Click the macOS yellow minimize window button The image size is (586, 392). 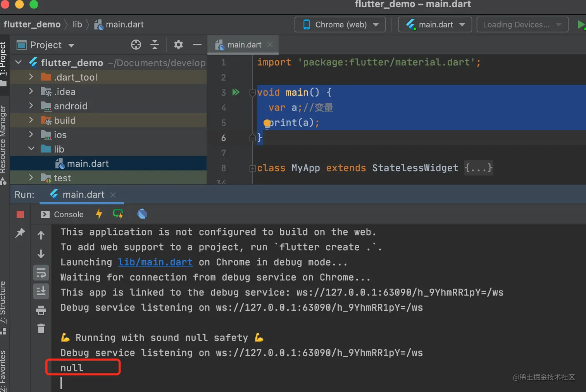tap(19, 4)
